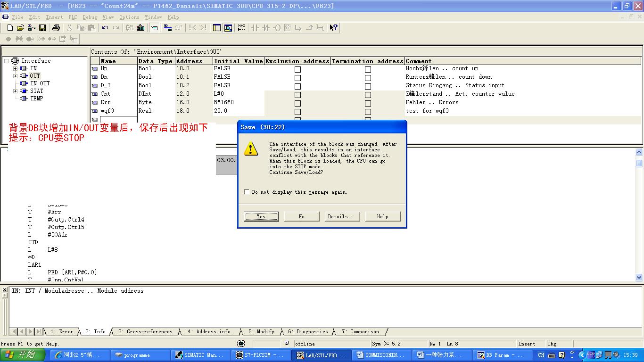The width and height of the screenshot is (644, 362).
Task: Tick Termination address checkbox for Up
Action: pyautogui.click(x=368, y=69)
